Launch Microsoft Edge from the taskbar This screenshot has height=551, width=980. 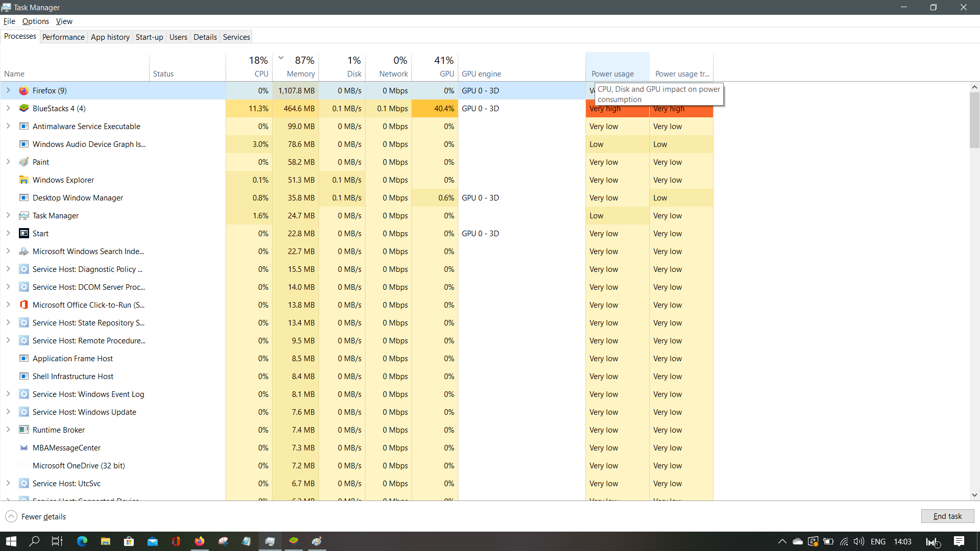(x=82, y=541)
